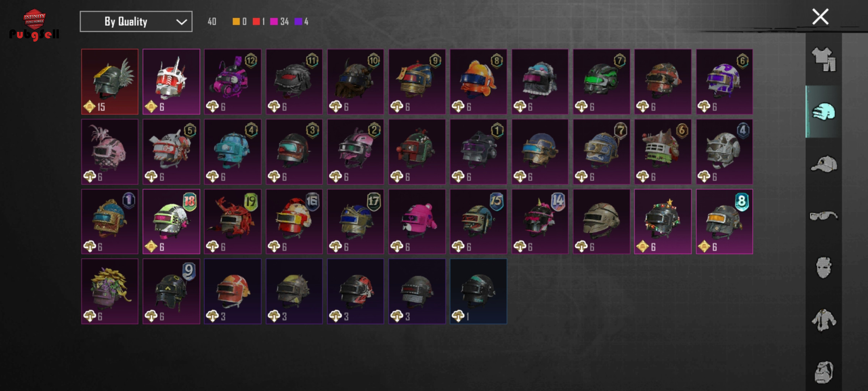
Task: Open the outfits (shirt and pants) category
Action: (824, 59)
